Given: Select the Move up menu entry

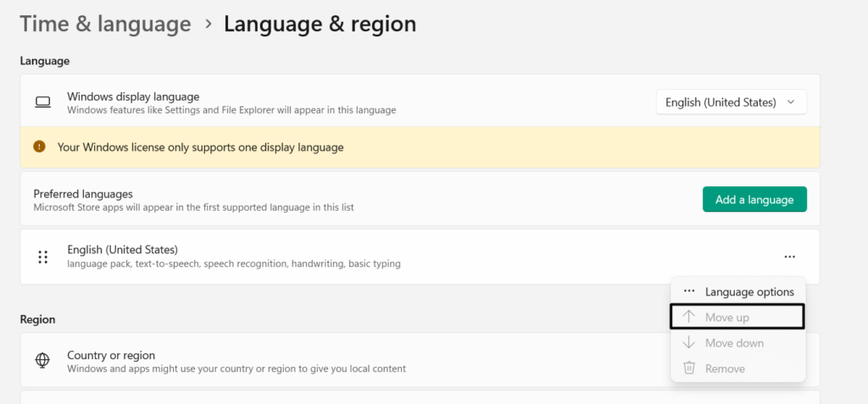Looking at the screenshot, I should pyautogui.click(x=727, y=318).
